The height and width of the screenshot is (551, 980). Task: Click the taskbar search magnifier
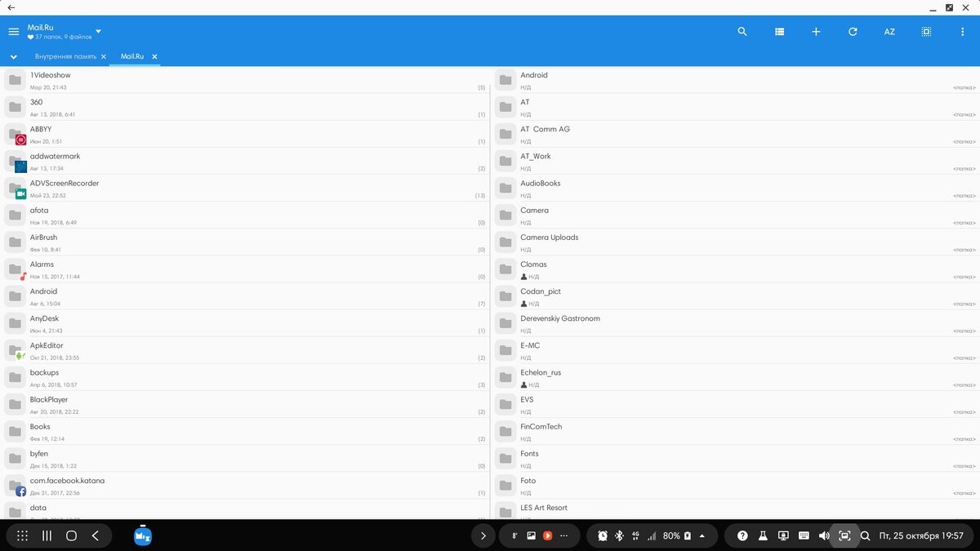click(x=866, y=535)
